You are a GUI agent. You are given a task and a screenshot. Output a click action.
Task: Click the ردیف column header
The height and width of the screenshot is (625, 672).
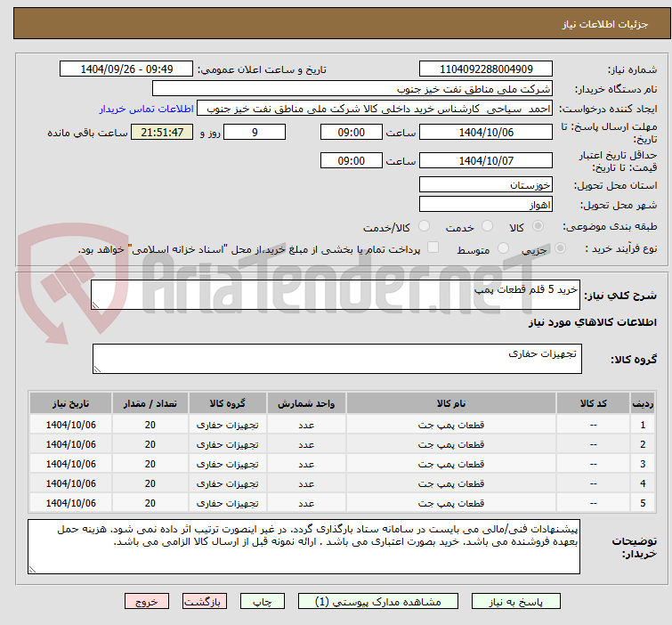tap(643, 403)
